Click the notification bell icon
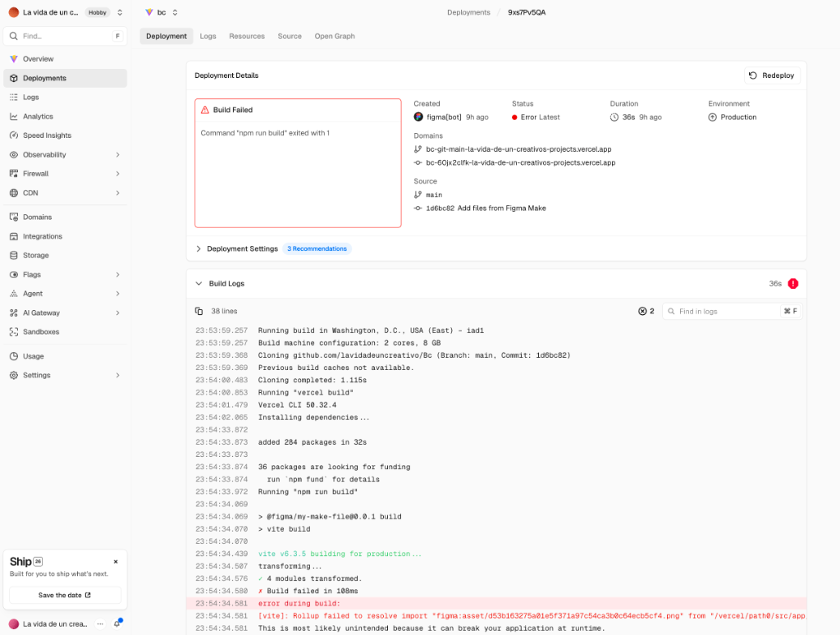The height and width of the screenshot is (635, 840). pos(116,624)
